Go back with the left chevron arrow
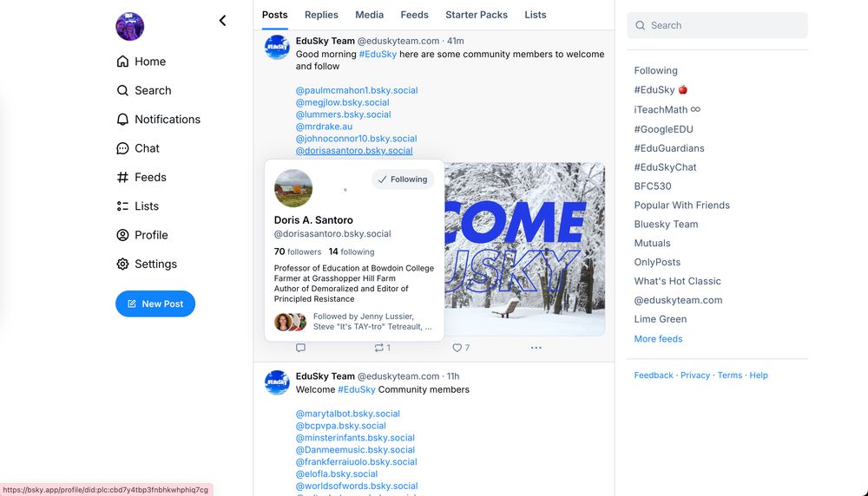The image size is (868, 496). [222, 21]
